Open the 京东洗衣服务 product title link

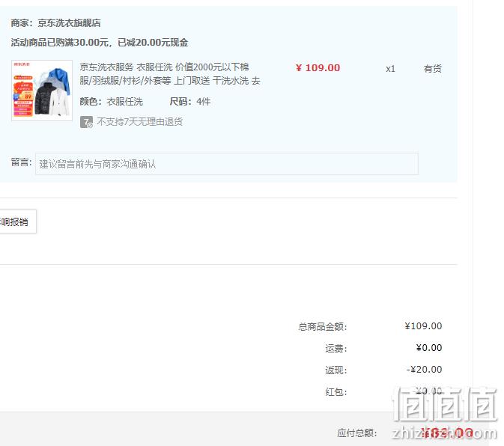pyautogui.click(x=170, y=73)
